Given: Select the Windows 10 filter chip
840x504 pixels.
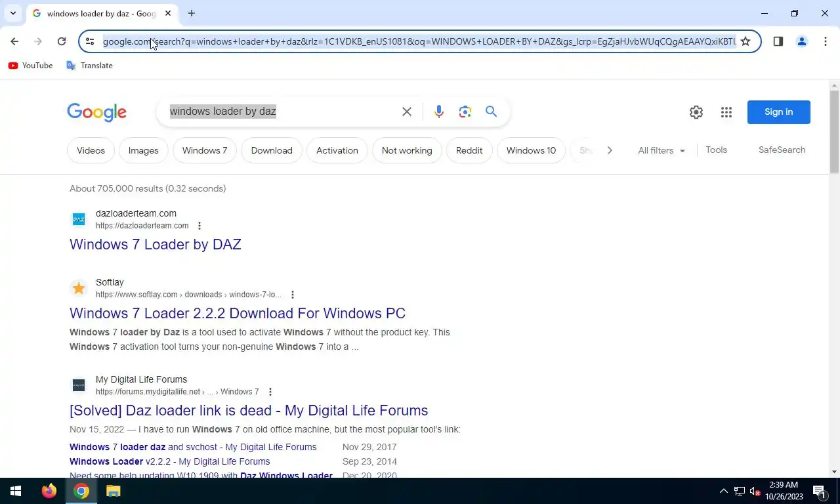Looking at the screenshot, I should pyautogui.click(x=531, y=150).
